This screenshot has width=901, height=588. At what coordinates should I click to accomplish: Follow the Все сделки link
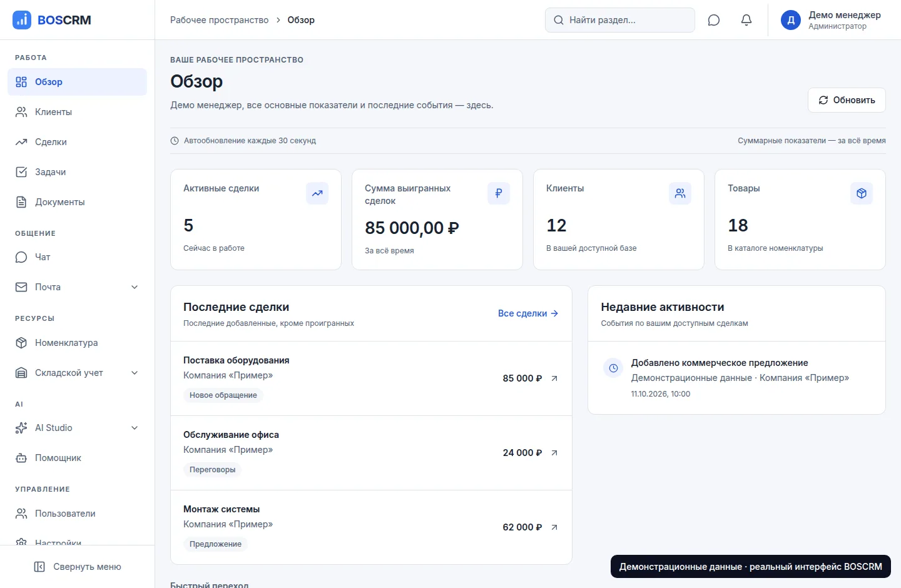tap(528, 313)
